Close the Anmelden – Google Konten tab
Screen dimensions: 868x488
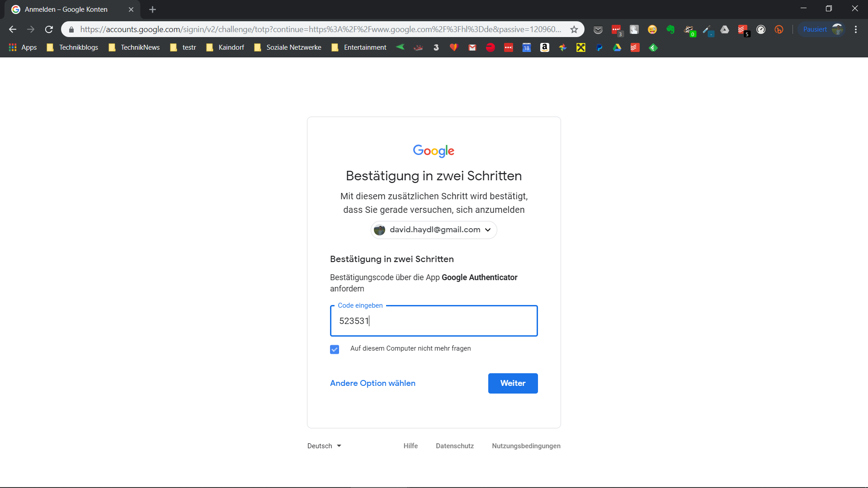tap(131, 9)
